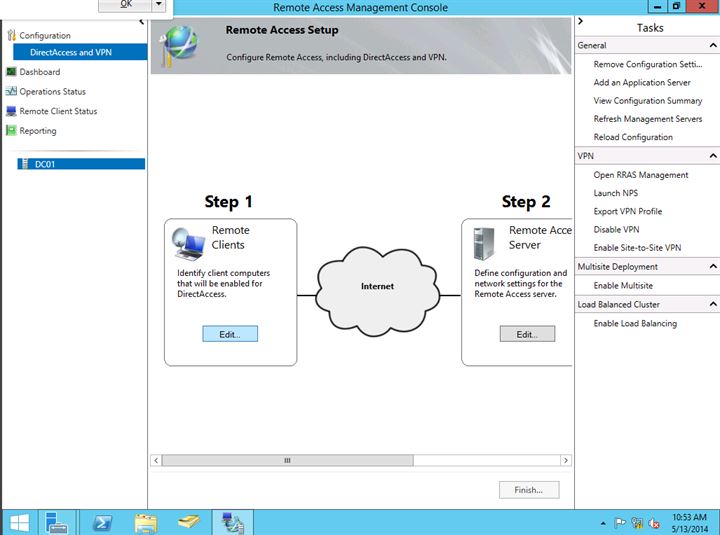The height and width of the screenshot is (535, 720).
Task: Launch PowerShell from the taskbar
Action: pyautogui.click(x=101, y=523)
